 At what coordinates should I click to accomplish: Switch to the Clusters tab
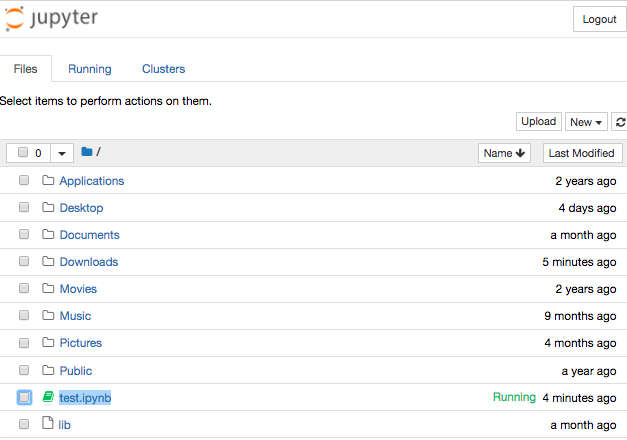click(x=164, y=69)
